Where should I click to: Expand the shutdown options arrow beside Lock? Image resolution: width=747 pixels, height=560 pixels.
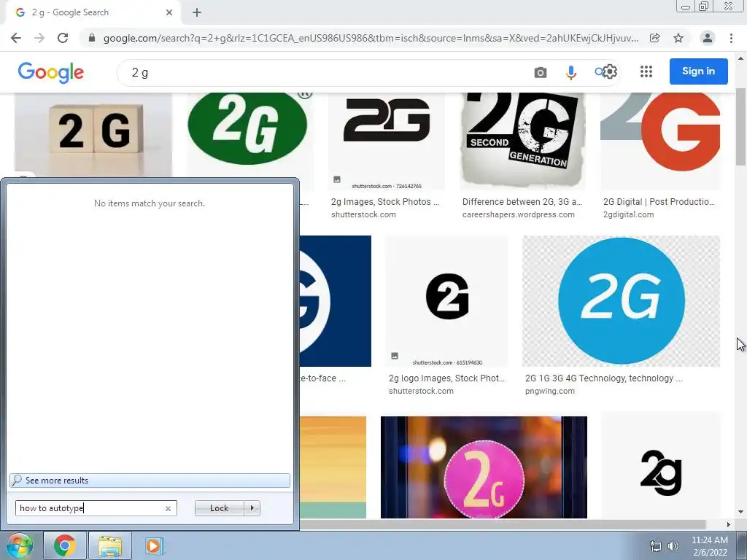click(x=252, y=508)
